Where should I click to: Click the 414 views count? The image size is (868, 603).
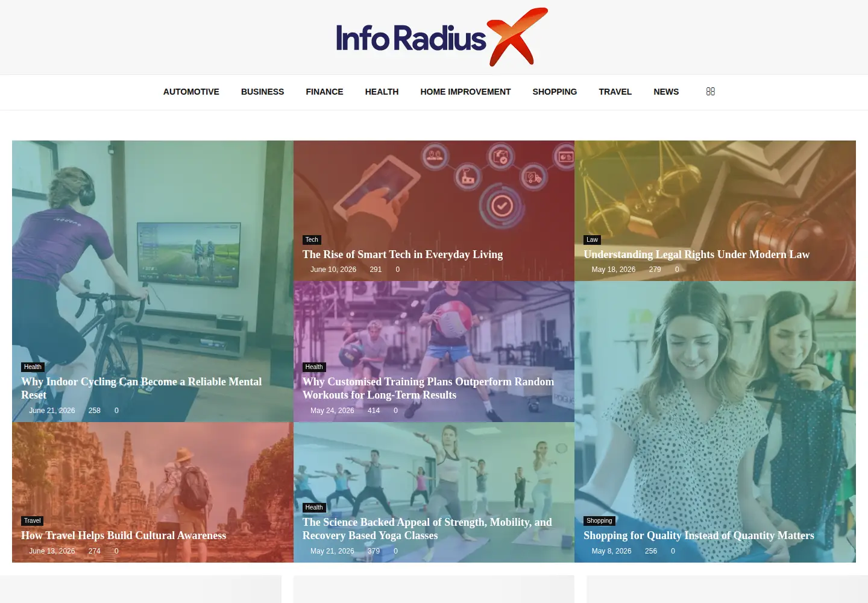pyautogui.click(x=374, y=411)
